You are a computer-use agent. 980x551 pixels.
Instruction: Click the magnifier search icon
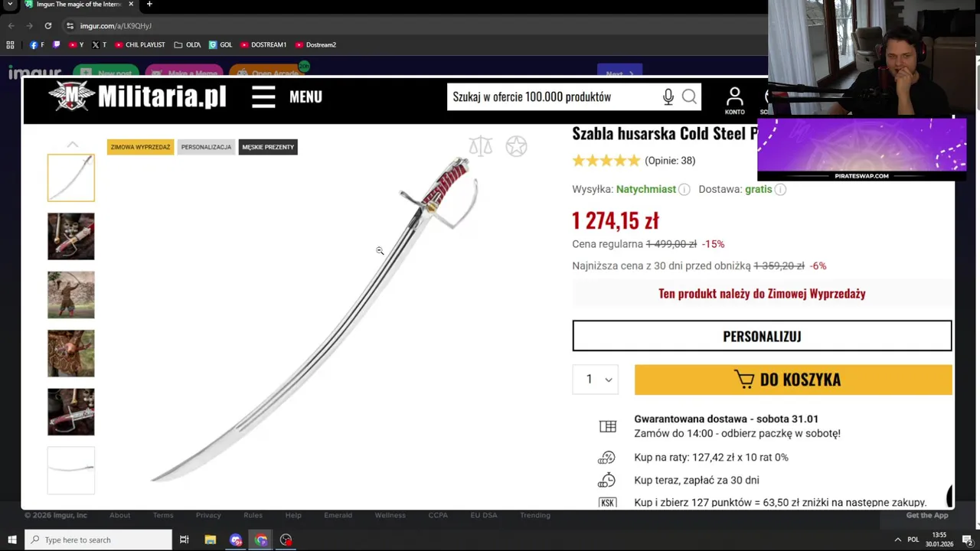click(x=689, y=97)
